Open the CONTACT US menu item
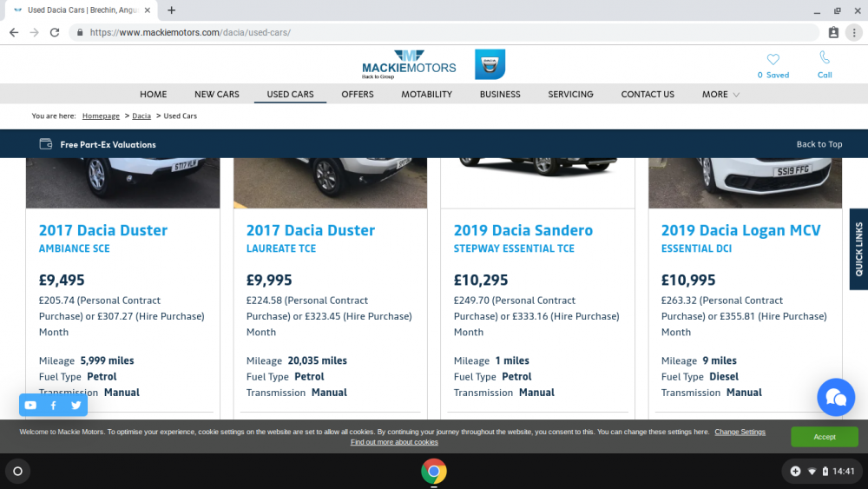Image resolution: width=868 pixels, height=489 pixels. [648, 94]
